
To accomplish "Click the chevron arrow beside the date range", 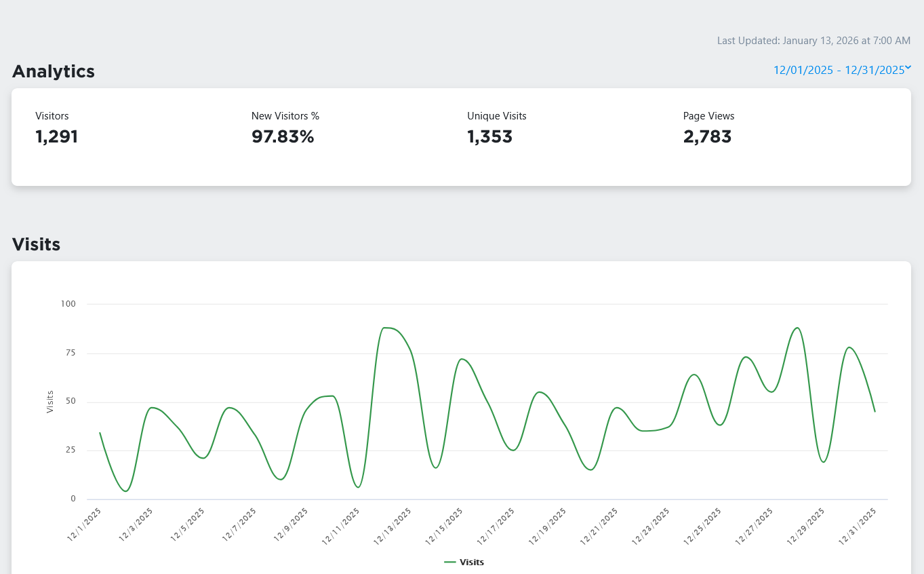I will pyautogui.click(x=908, y=68).
